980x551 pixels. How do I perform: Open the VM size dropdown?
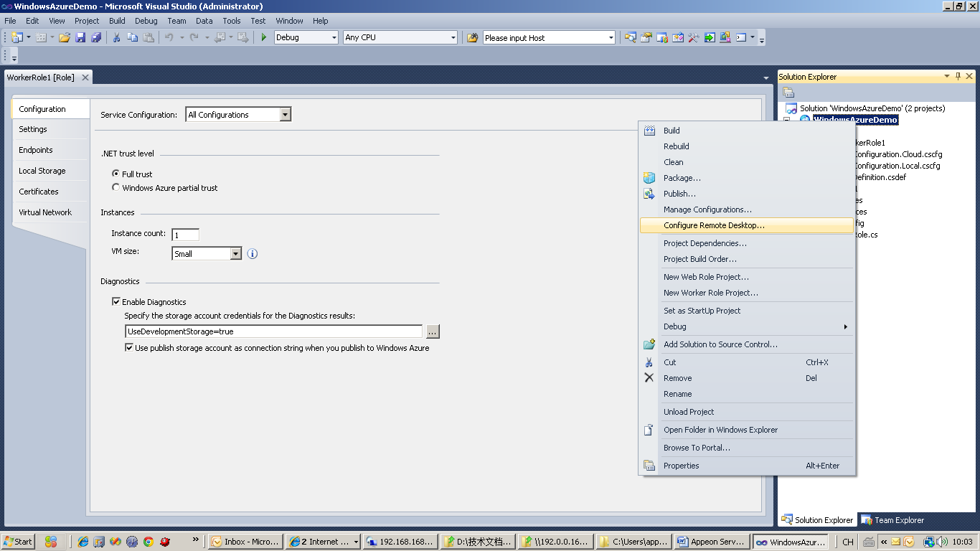coord(236,254)
